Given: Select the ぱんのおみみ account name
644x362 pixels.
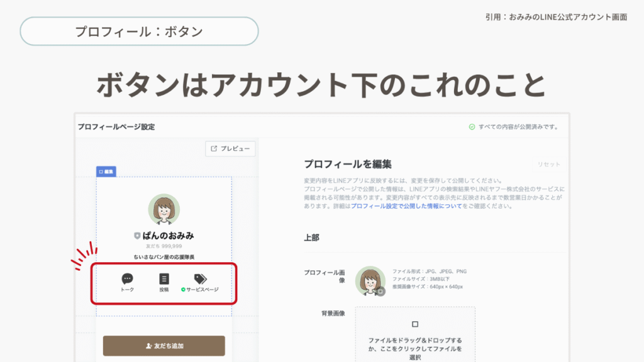Looking at the screenshot, I should click(168, 236).
